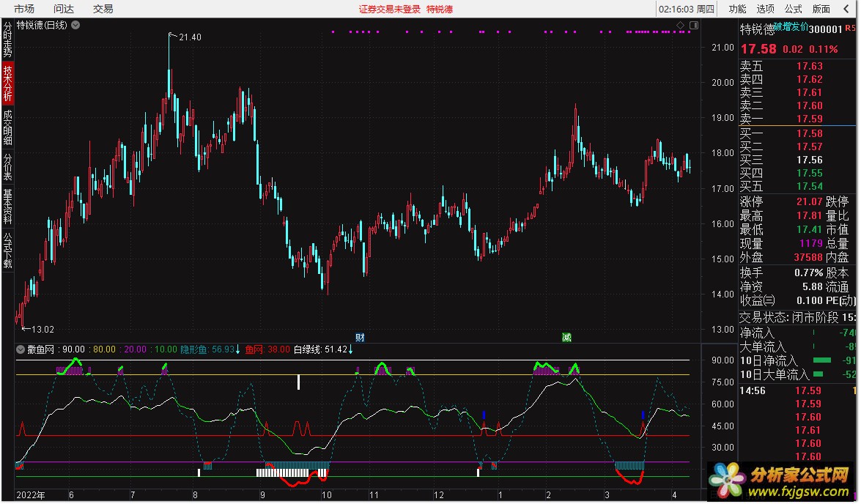
Task: Click the diamond icon atop chart
Action: point(680,25)
